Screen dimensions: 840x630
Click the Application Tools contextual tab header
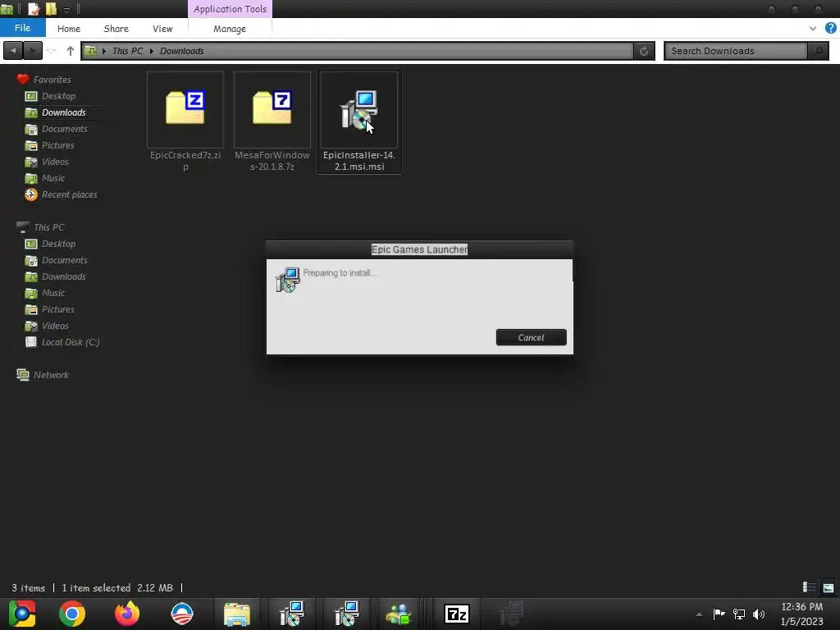tap(230, 9)
